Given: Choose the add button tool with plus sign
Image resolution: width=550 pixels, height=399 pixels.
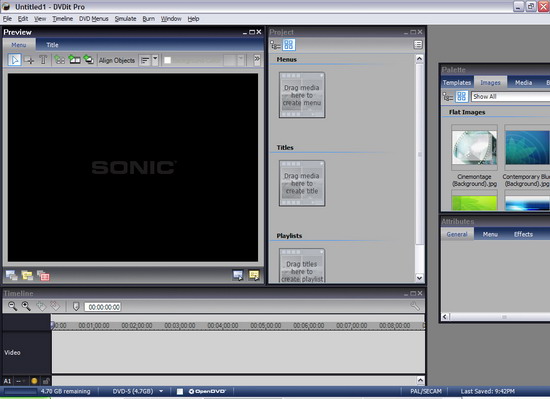Looking at the screenshot, I should tap(29, 60).
